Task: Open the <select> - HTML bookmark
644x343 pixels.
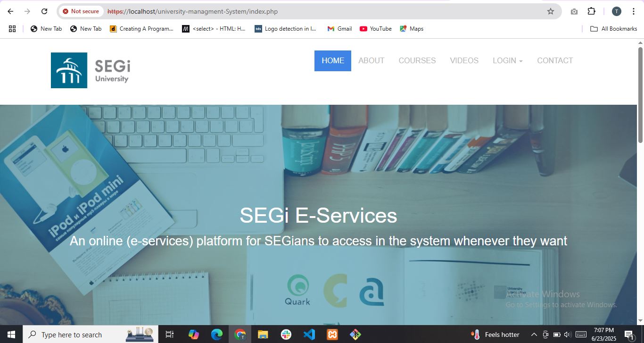Action: 214,29
